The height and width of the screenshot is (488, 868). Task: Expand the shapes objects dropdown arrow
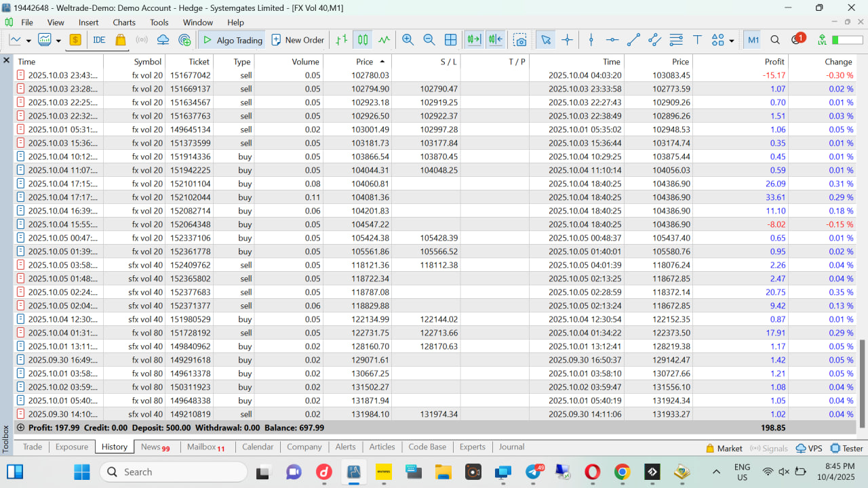[x=731, y=41]
